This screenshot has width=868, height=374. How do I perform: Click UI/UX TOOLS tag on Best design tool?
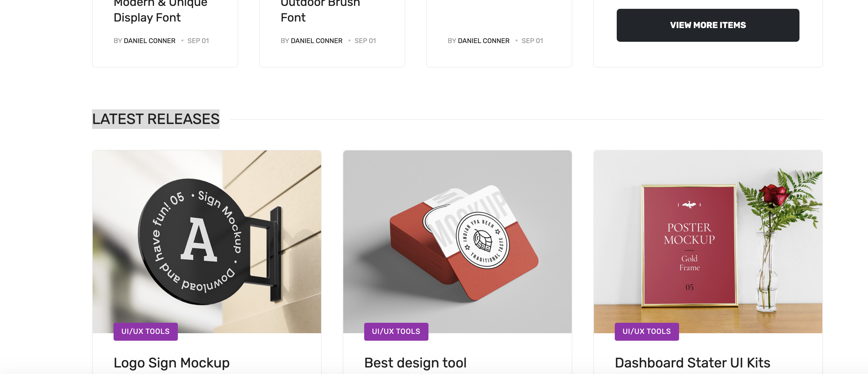[396, 332]
